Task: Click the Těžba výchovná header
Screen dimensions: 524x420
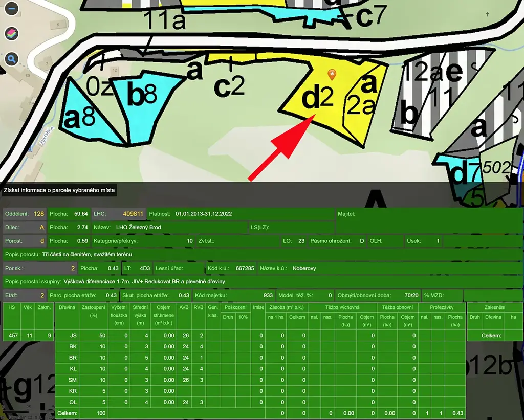Action: point(342,307)
